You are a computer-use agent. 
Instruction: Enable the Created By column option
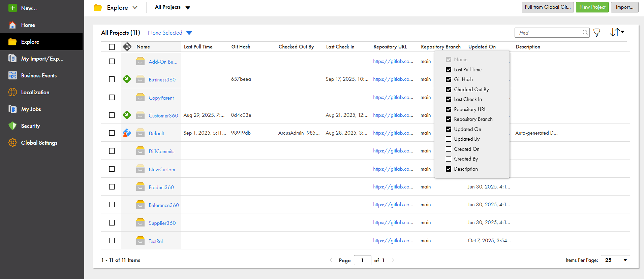(x=449, y=159)
